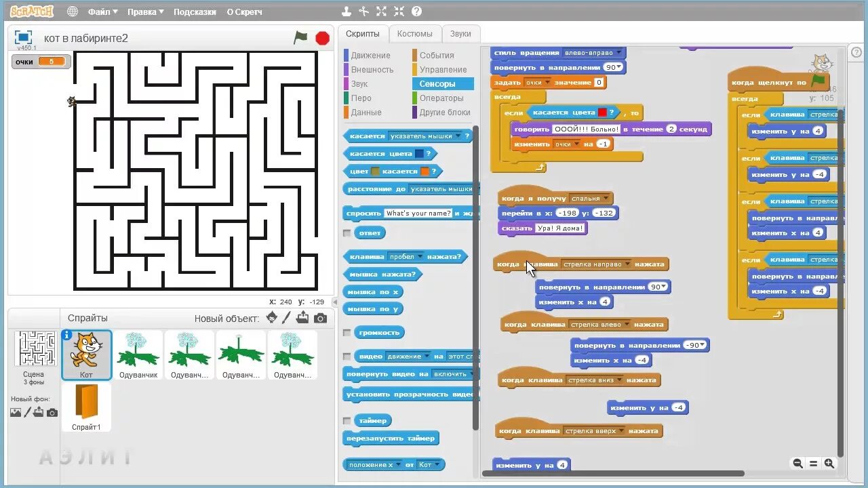The image size is (868, 488).
Task: Open sprite dropdown in от Кот block
Action: (436, 465)
